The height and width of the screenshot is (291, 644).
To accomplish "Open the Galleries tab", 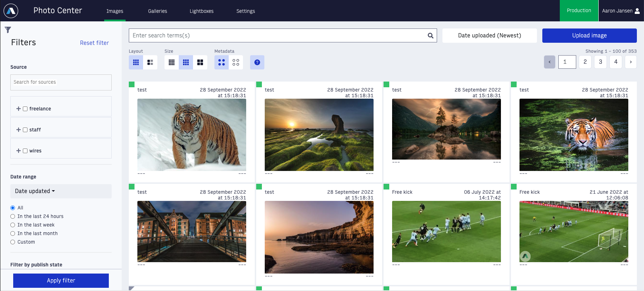I will pyautogui.click(x=157, y=11).
